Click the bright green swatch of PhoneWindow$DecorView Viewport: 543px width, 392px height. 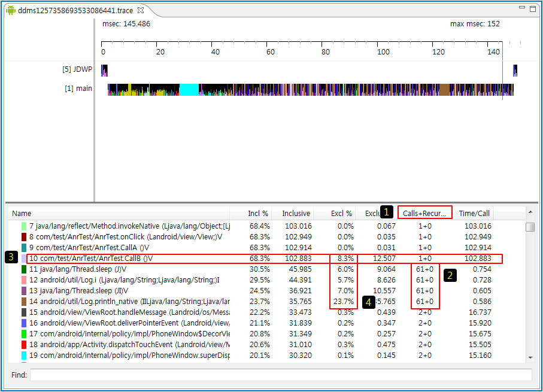[x=24, y=334]
